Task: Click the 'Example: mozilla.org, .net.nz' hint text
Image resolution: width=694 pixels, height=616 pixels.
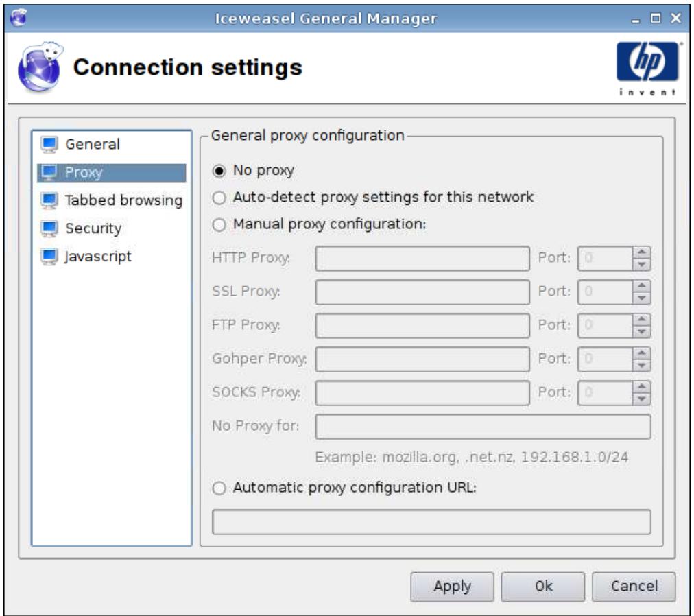Action: tap(471, 458)
